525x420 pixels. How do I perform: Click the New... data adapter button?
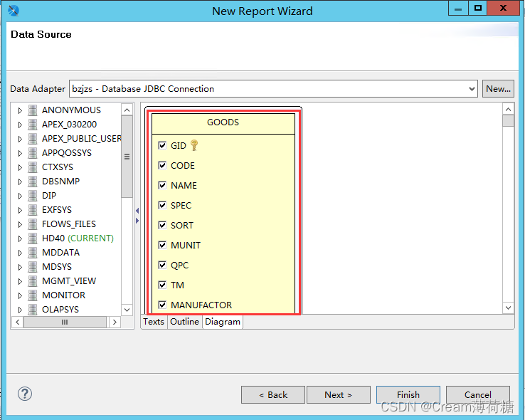[498, 89]
